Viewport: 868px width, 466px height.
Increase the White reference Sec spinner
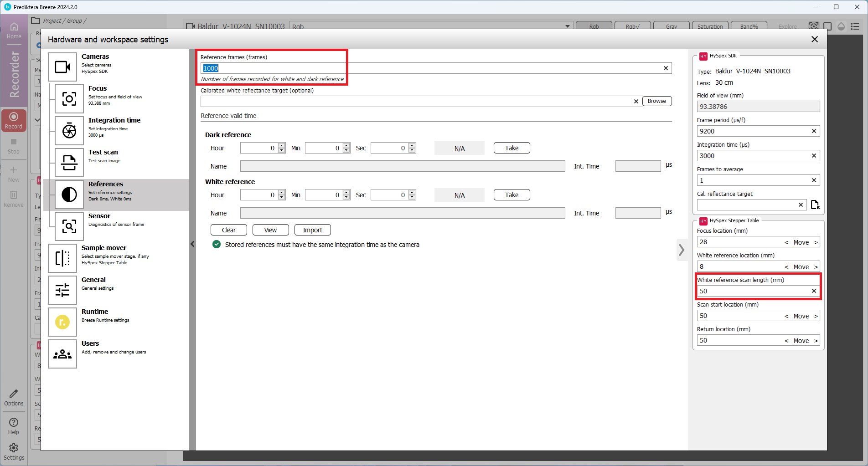412,193
